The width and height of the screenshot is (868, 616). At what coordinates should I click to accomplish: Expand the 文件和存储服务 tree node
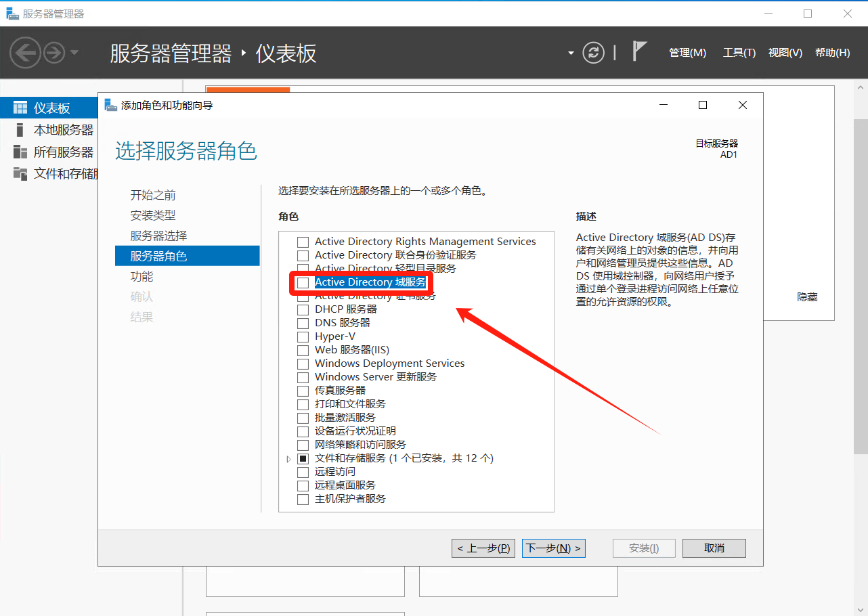point(288,458)
